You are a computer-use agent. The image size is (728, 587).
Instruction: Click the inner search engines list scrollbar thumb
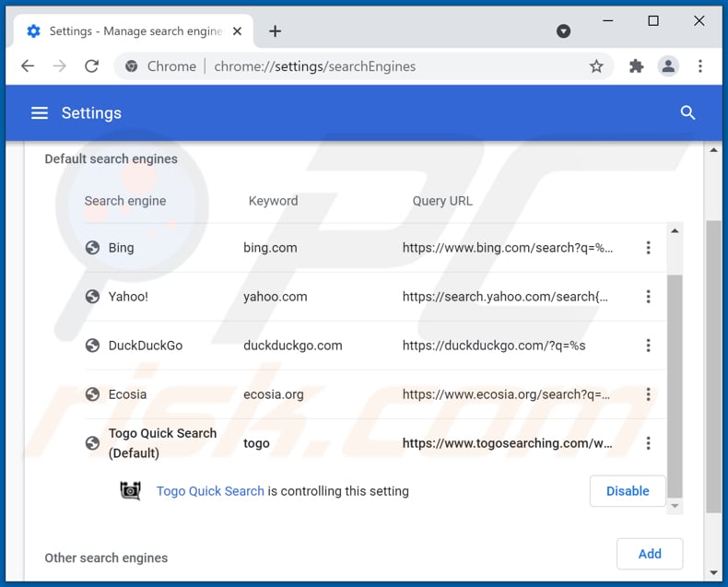click(675, 386)
